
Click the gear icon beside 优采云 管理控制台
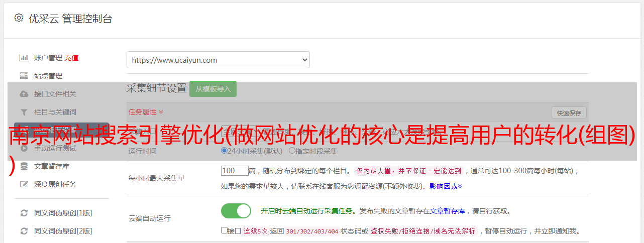(19, 18)
